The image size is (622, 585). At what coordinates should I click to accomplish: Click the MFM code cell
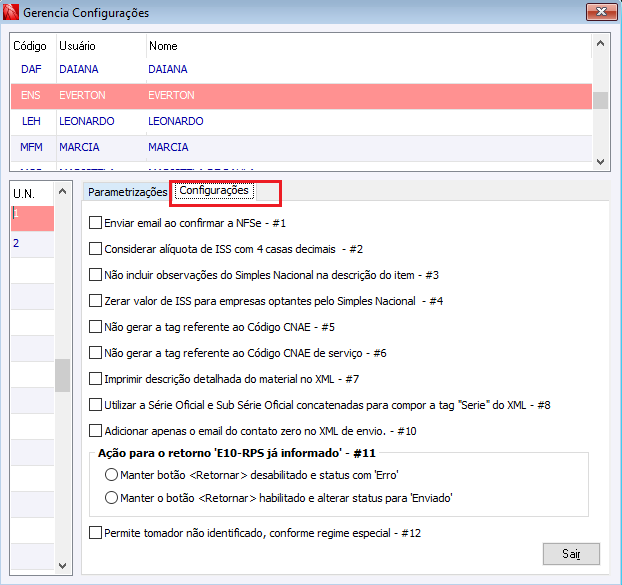[x=31, y=148]
